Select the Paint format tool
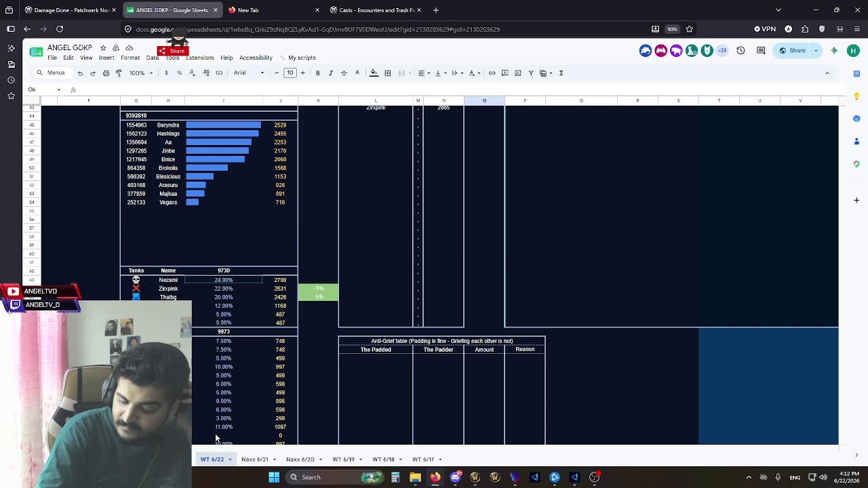The height and width of the screenshot is (488, 868). click(119, 73)
